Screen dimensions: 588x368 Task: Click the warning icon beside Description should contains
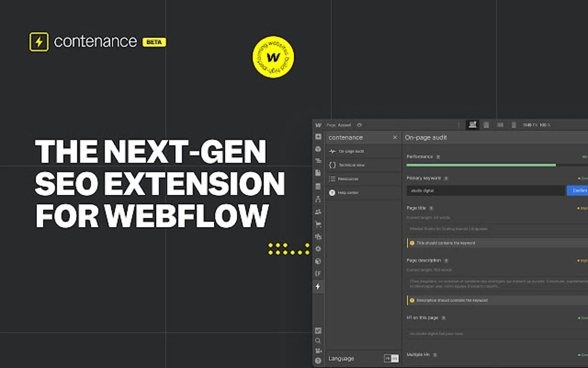[412, 301]
